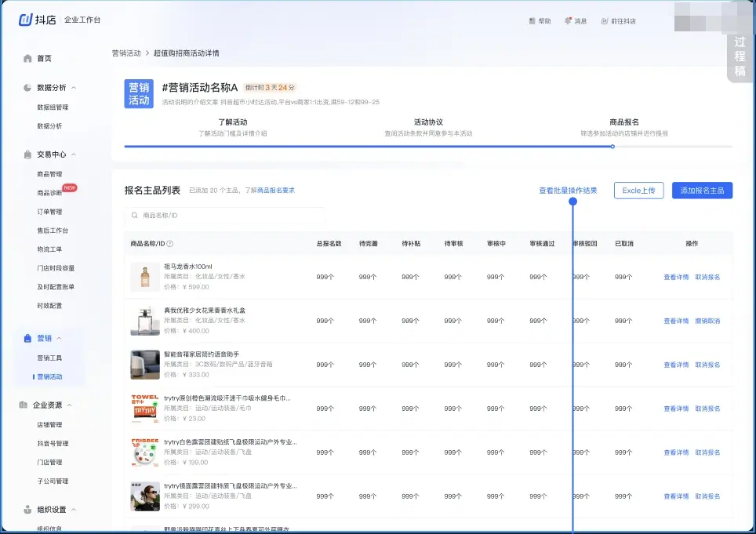Focus the 商品名称/ID search field
Image resolution: width=756 pixels, height=534 pixels.
tap(224, 216)
